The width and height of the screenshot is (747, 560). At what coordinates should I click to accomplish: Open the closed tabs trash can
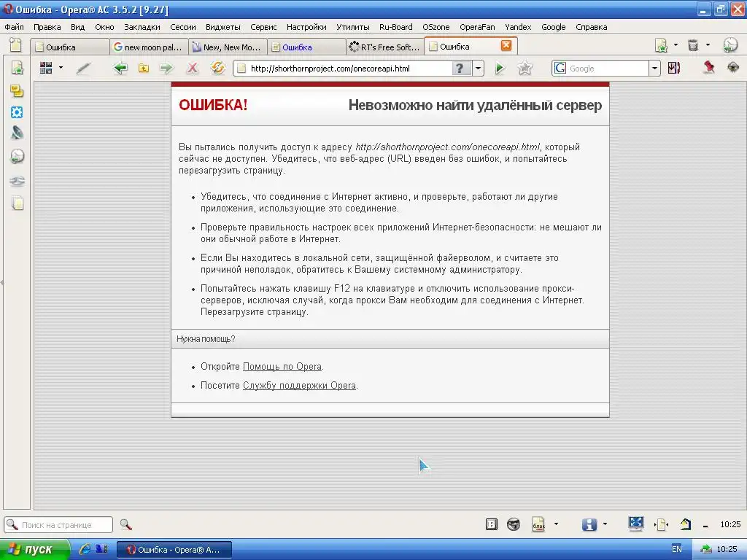point(693,45)
